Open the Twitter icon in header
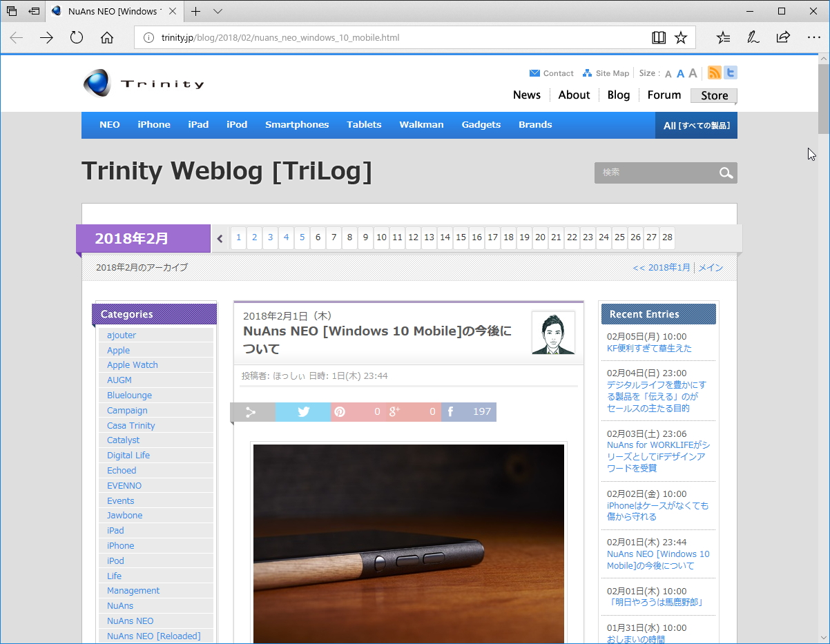The image size is (830, 644). tap(730, 72)
